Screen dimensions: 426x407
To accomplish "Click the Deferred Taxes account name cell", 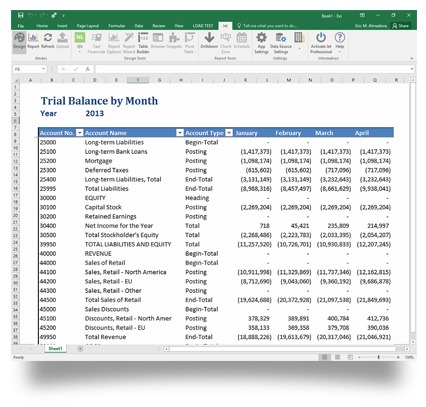I will (106, 170).
